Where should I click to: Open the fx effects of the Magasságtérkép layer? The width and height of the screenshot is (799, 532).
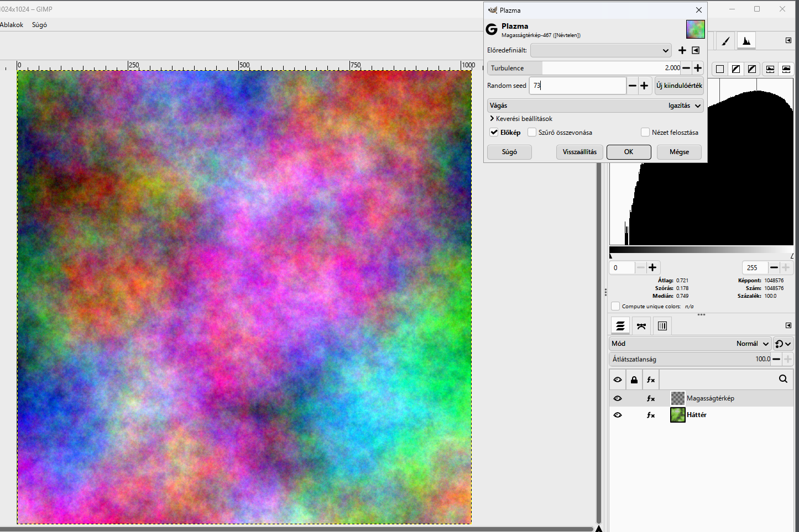click(x=651, y=398)
